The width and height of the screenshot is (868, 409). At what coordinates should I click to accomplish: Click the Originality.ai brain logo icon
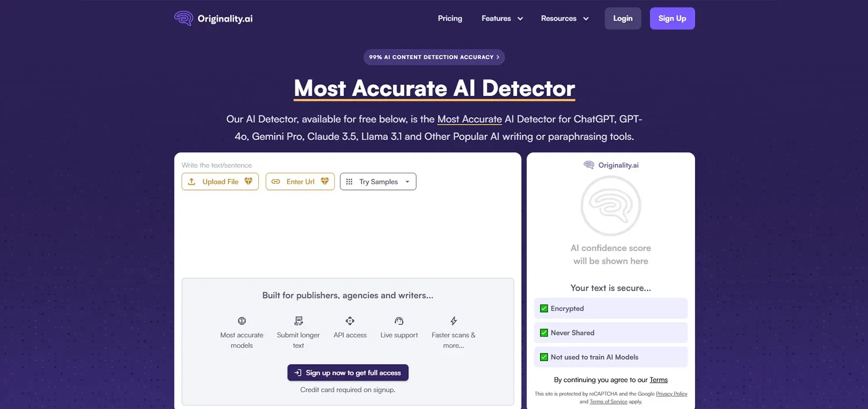(183, 18)
